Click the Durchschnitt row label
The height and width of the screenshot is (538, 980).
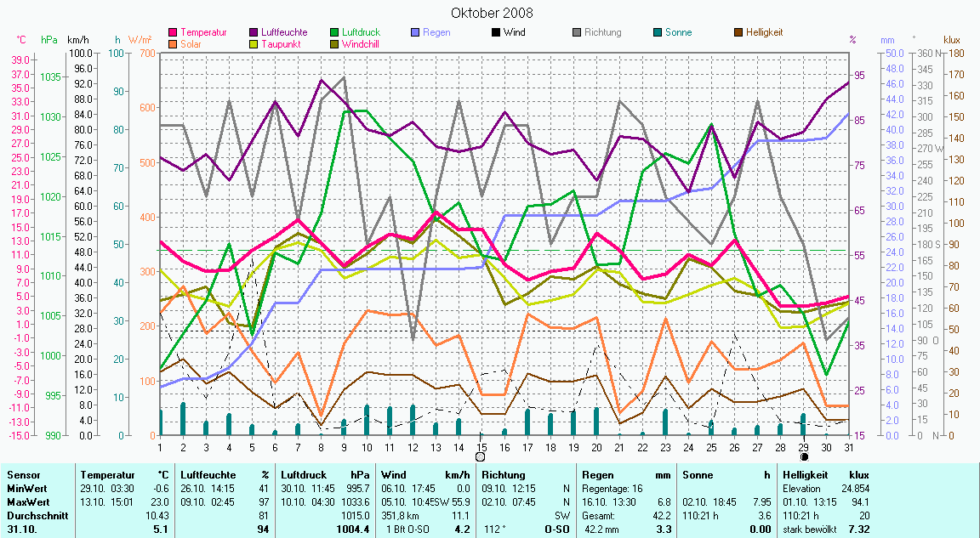point(33,515)
